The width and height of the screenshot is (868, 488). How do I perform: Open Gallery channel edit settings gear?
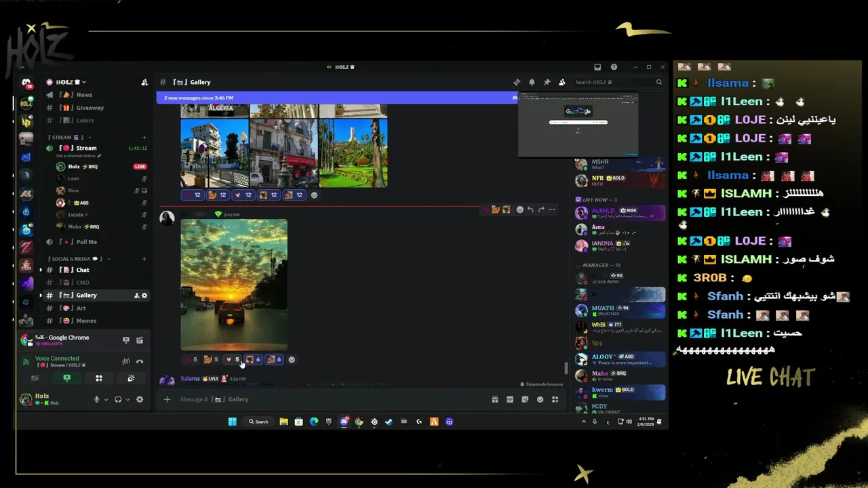coord(144,296)
